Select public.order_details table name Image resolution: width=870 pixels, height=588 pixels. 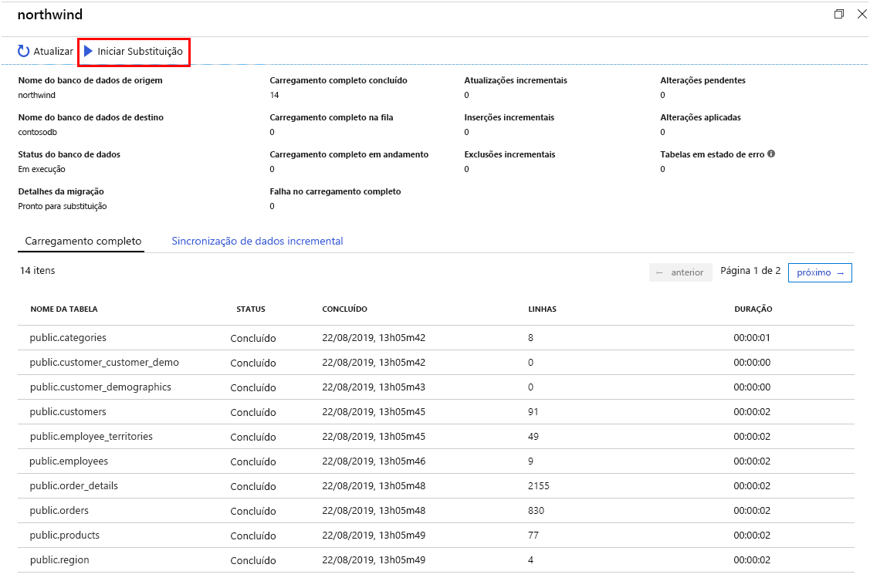(74, 486)
